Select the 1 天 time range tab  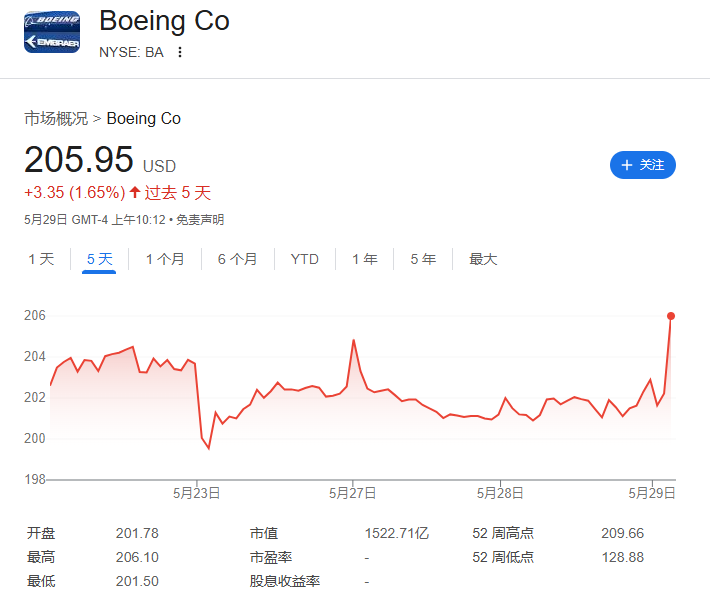(x=41, y=259)
